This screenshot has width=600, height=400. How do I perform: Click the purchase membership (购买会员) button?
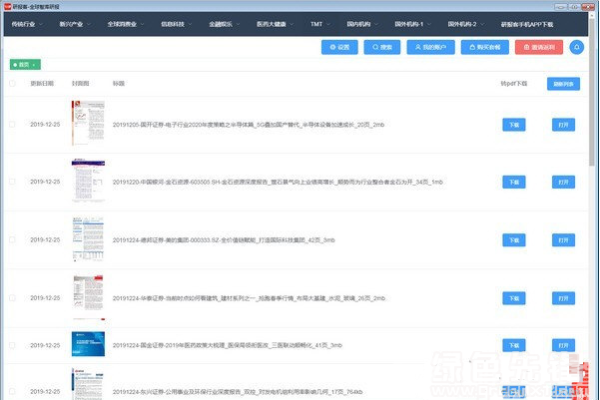(485, 47)
